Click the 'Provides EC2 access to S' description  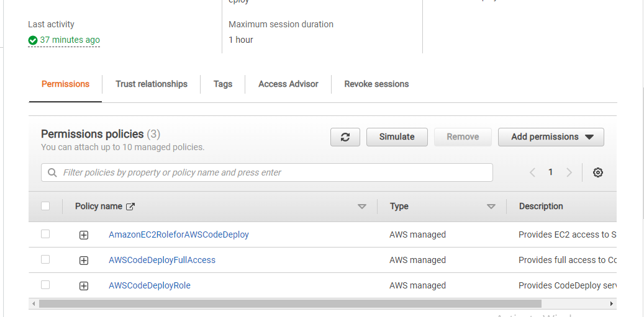568,234
